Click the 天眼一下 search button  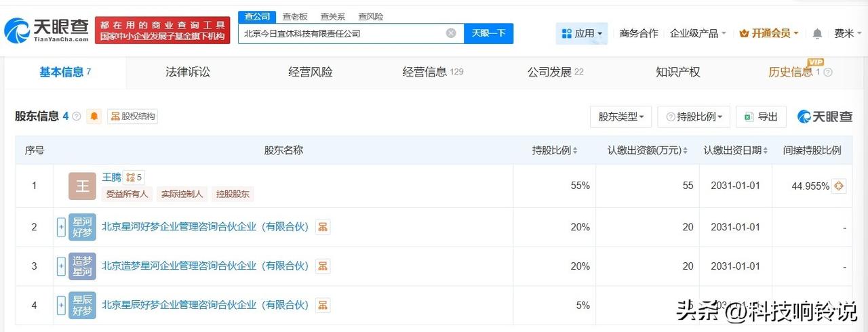[x=488, y=33]
